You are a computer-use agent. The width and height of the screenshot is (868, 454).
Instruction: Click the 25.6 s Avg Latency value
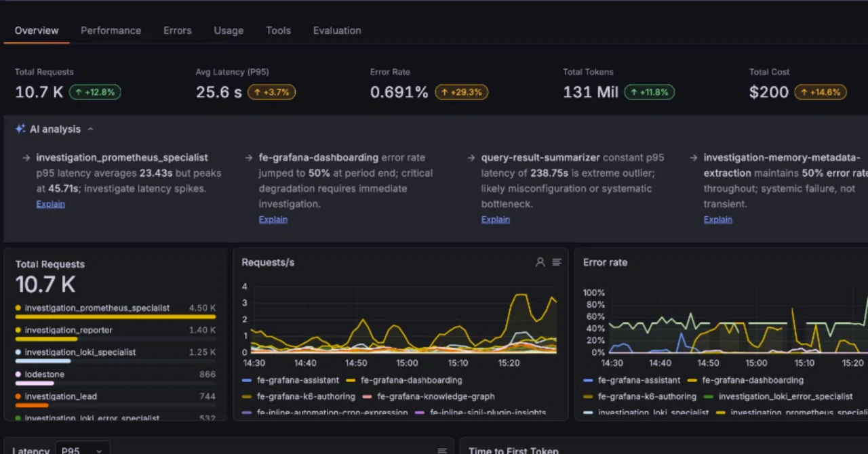(219, 92)
